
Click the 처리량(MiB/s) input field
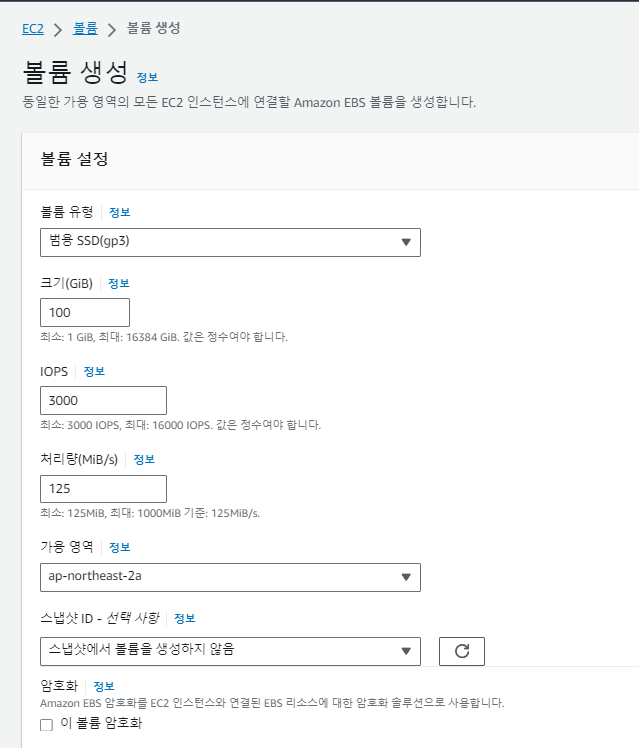[103, 489]
